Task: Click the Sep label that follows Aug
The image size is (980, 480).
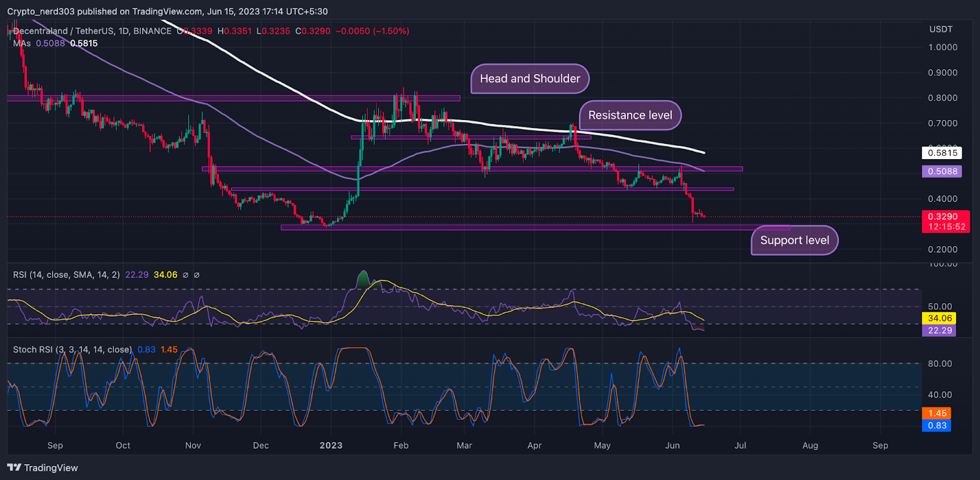Action: point(880,446)
